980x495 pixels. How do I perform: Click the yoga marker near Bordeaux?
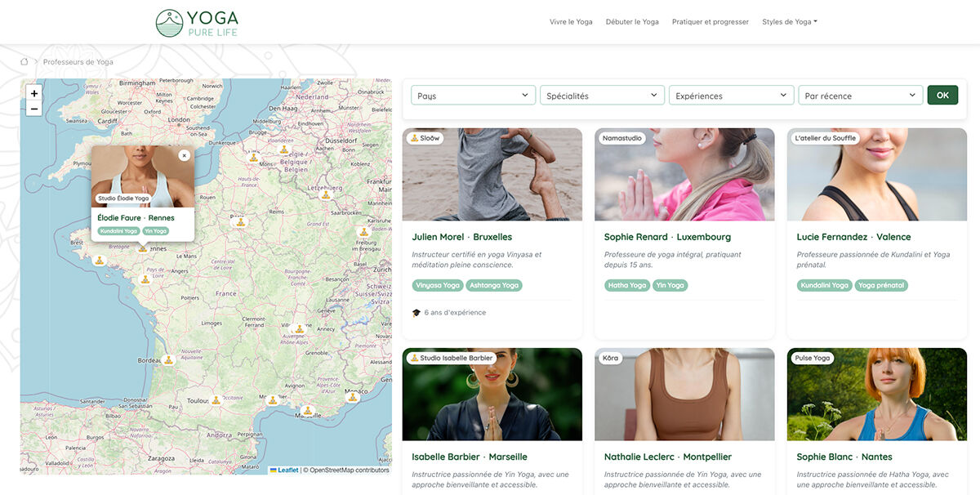pos(167,359)
